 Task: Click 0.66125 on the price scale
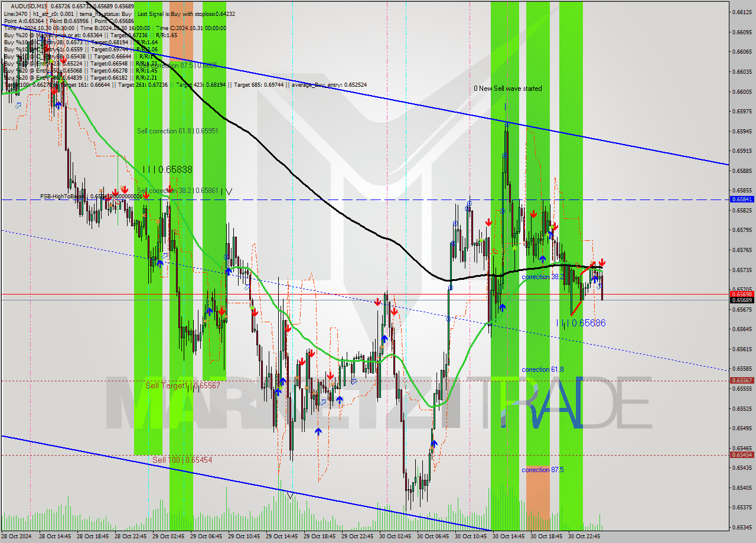coord(742,12)
